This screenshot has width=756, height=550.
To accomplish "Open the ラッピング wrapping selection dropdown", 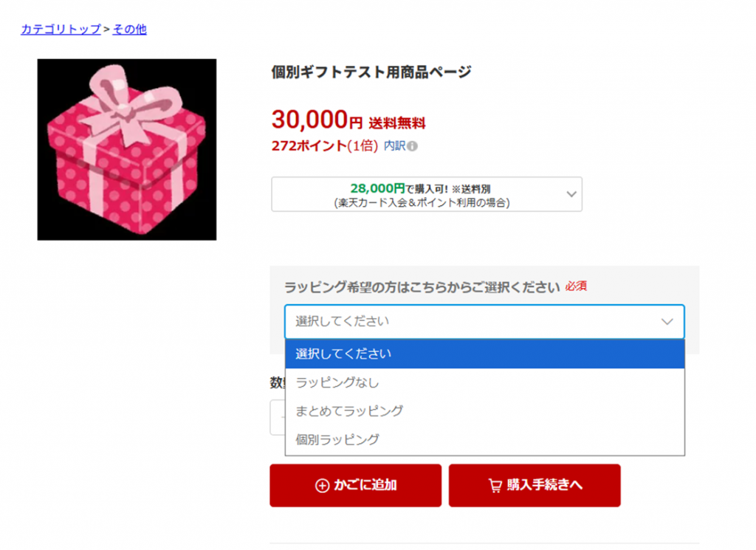I will coord(484,321).
